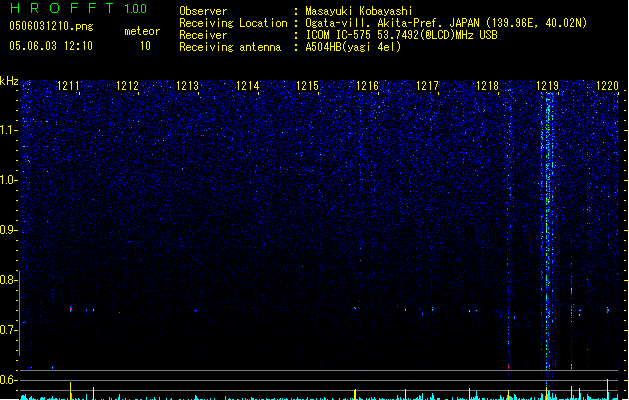Click the 1212 time marker
Image resolution: width=629 pixels, height=400 pixels.
click(128, 86)
